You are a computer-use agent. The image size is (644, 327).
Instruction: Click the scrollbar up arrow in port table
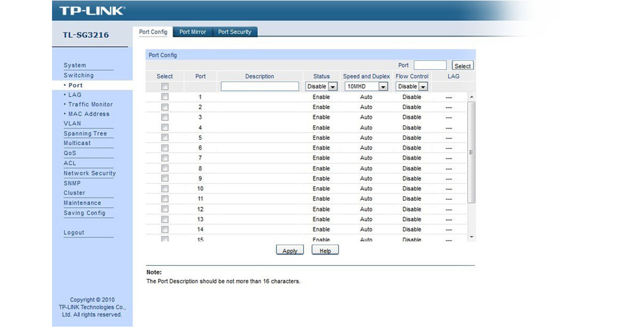click(472, 97)
